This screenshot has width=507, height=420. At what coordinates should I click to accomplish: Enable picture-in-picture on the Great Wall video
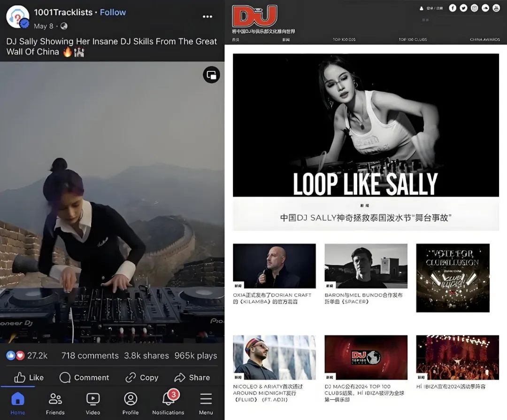click(211, 75)
